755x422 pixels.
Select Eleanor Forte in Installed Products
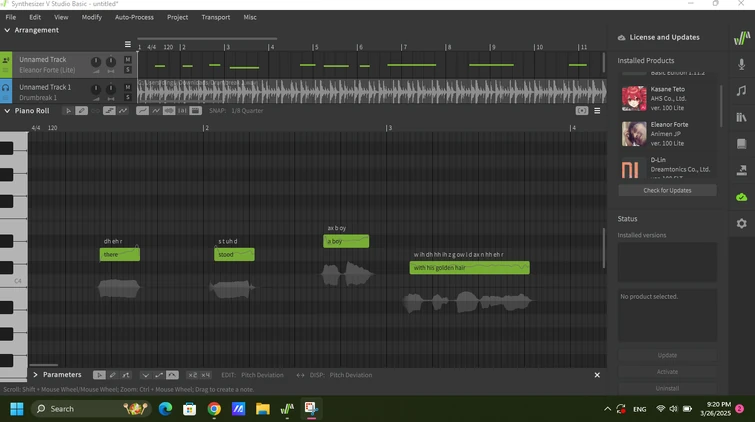click(x=667, y=133)
